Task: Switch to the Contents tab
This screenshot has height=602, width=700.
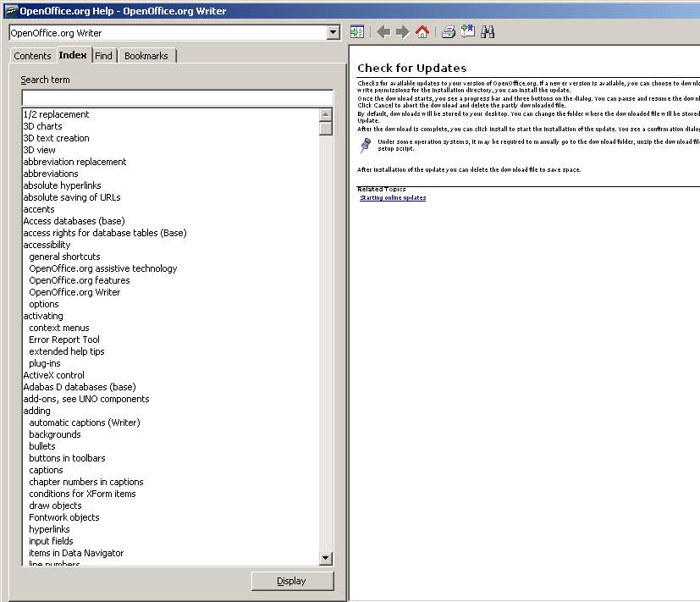Action: (x=32, y=56)
